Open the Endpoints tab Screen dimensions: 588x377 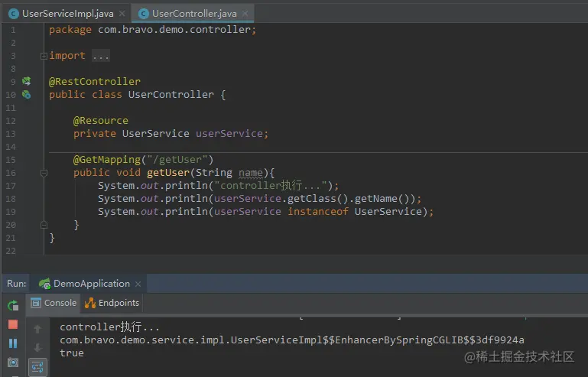click(112, 303)
